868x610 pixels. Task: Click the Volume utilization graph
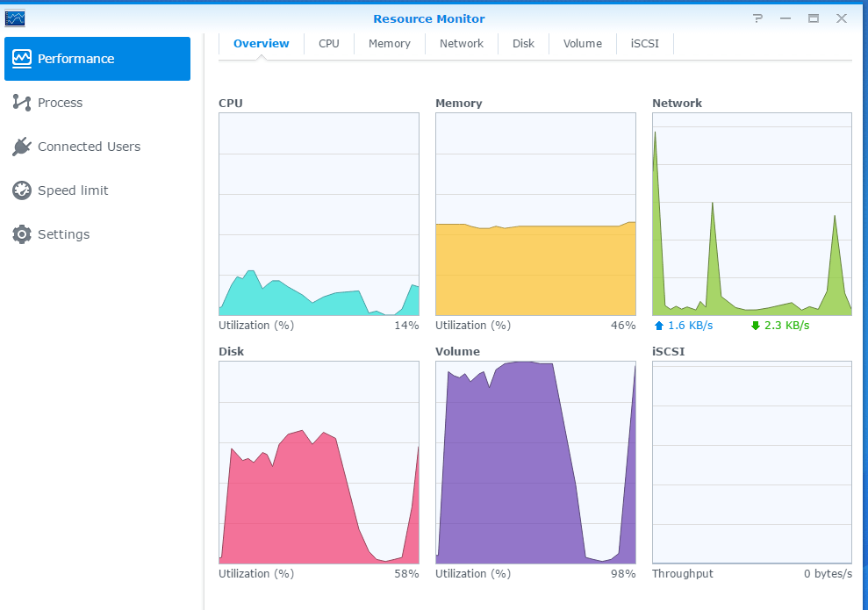tap(535, 463)
